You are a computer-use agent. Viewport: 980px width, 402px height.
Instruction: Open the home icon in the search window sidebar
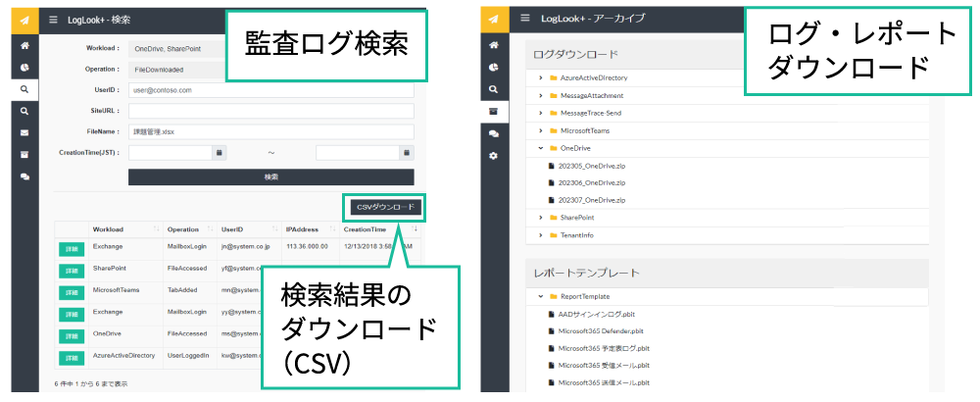click(x=24, y=45)
